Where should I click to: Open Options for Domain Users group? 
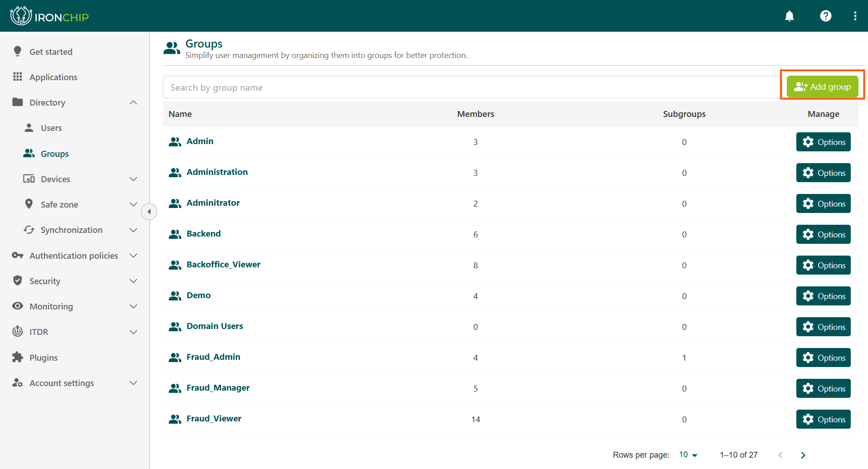pos(823,327)
